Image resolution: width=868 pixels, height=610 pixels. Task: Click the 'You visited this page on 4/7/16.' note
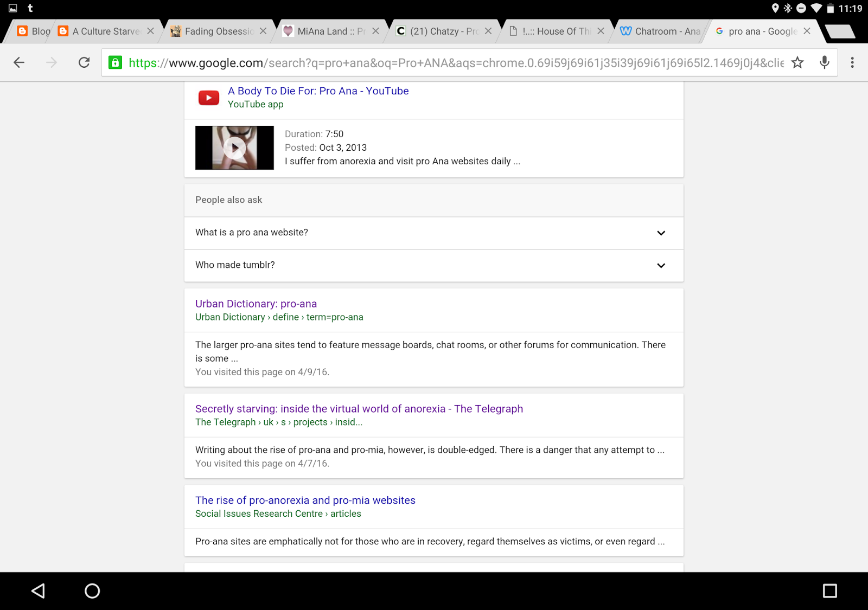(x=263, y=464)
